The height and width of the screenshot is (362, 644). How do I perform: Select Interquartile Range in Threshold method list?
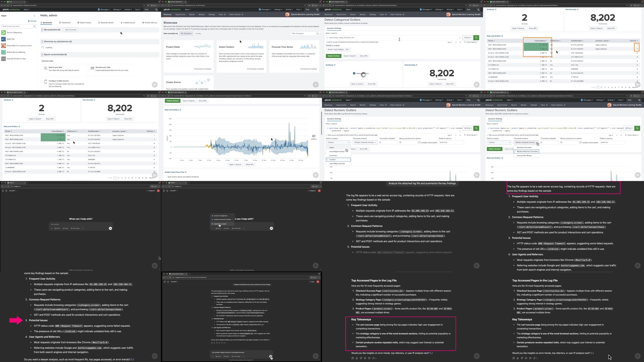(x=526, y=156)
